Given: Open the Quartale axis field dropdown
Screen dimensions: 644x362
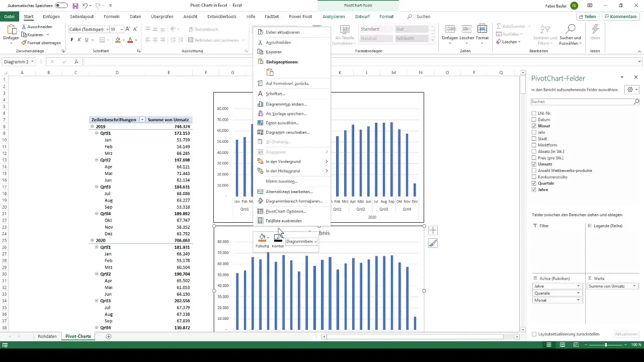Looking at the screenshot, I should 579,293.
